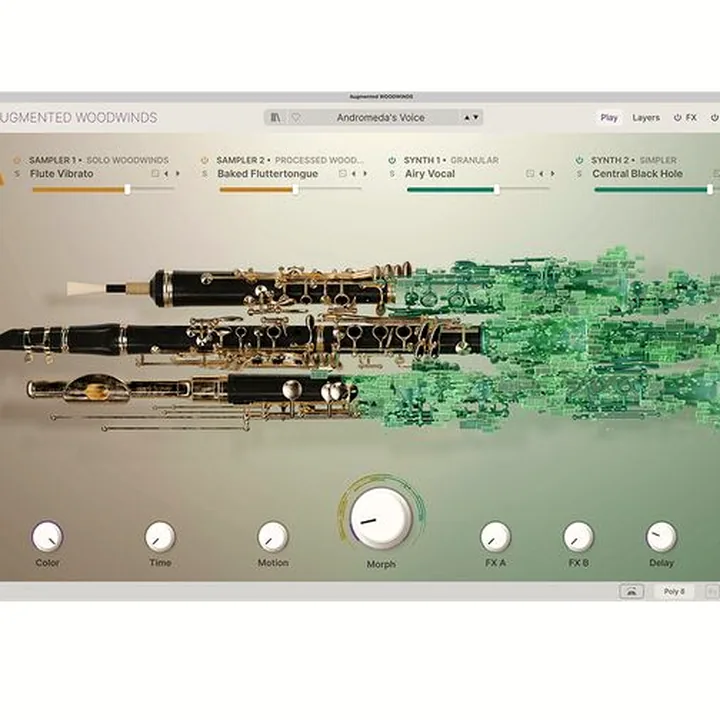Select previous sample for Flute Vibrato
Viewport: 720px width, 720px height.
tap(166, 174)
